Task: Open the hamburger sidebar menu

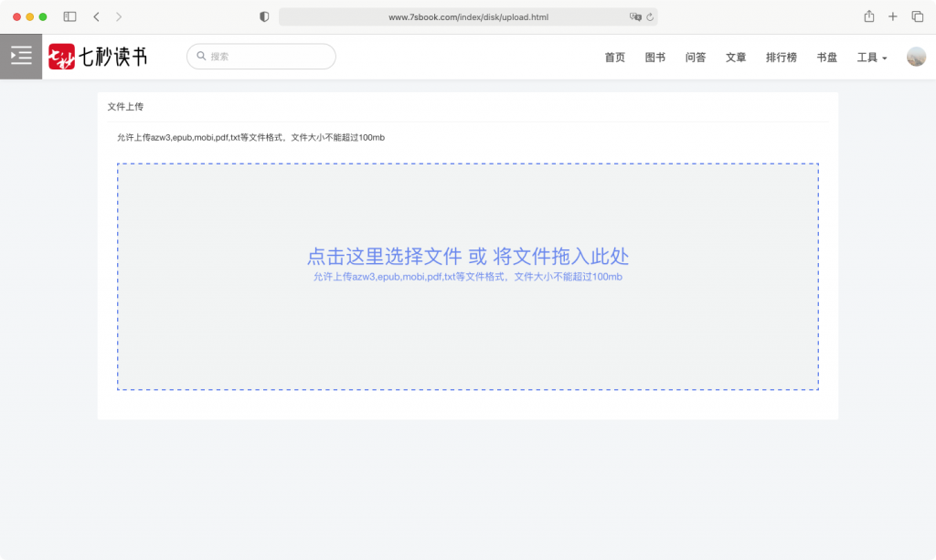Action: (21, 57)
